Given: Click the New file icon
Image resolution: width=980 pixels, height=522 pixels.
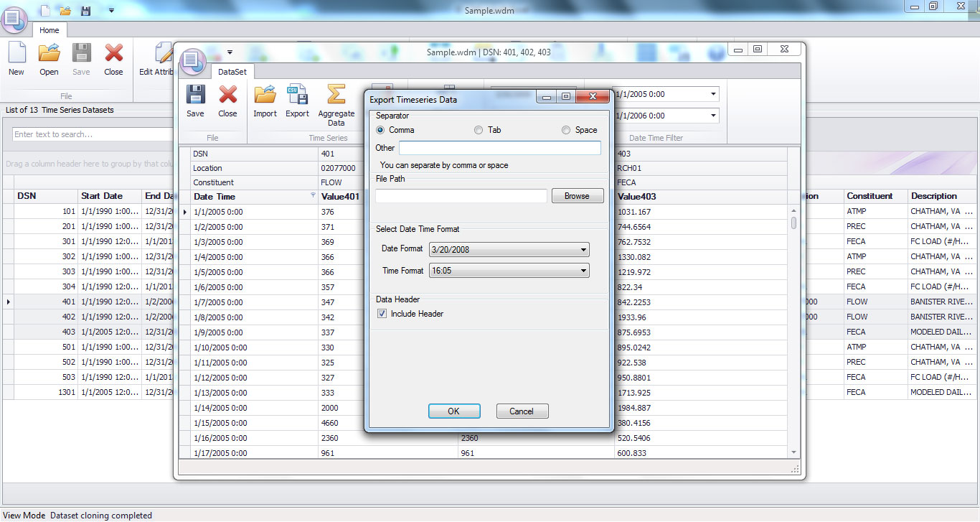Looking at the screenshot, I should pyautogui.click(x=16, y=57).
